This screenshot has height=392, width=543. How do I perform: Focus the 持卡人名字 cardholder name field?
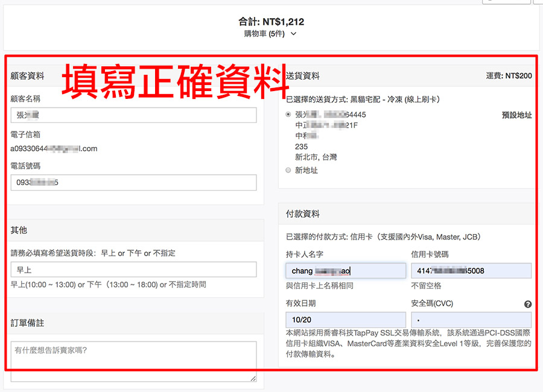[x=346, y=271]
